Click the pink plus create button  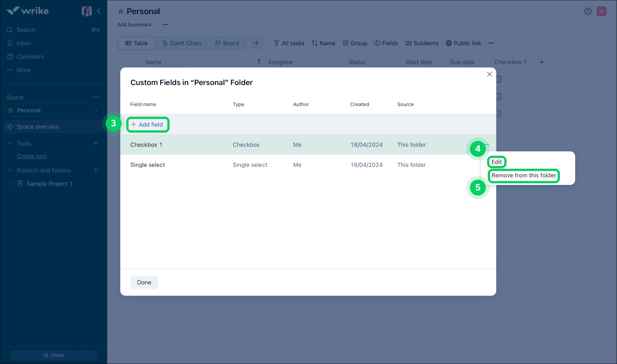(601, 11)
